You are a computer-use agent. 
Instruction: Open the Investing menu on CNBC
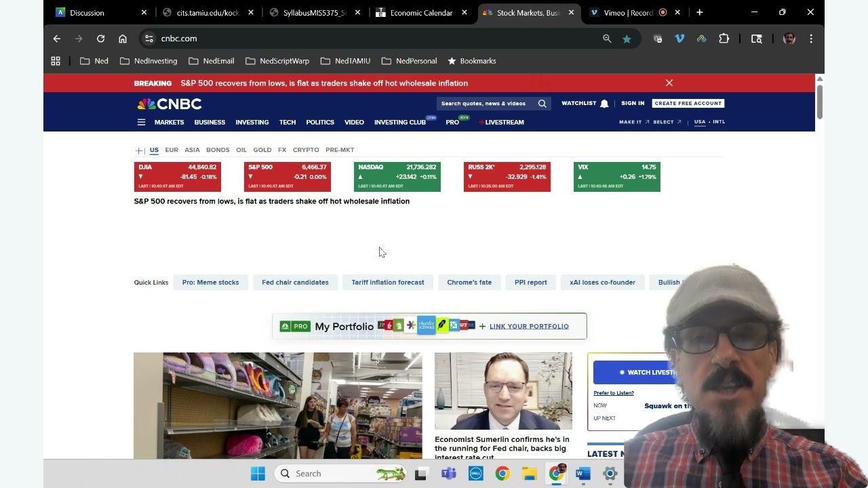point(252,123)
